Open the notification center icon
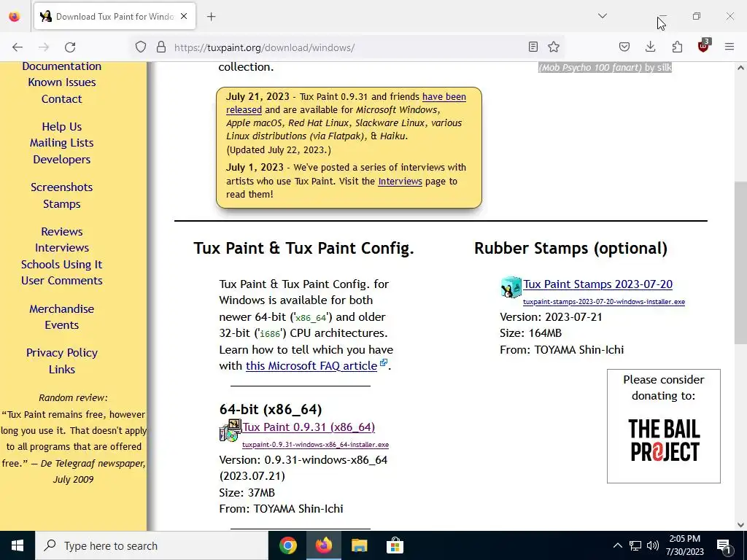Viewport: 747px width, 560px height. click(724, 545)
